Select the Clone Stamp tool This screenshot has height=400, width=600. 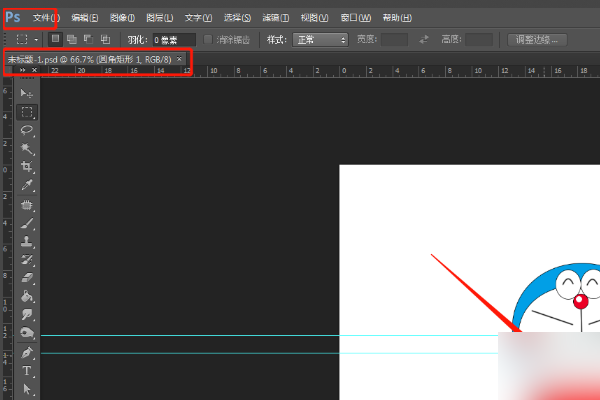point(27,241)
